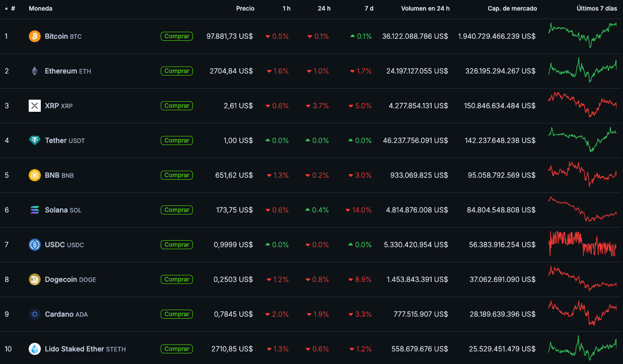Click Comprar button for Bitcoin
Viewport: 623px width, 364px height.
click(x=177, y=36)
